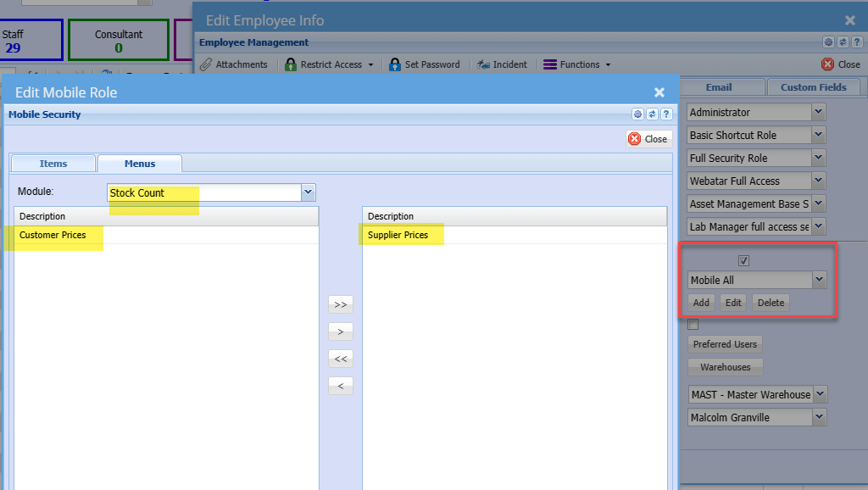Expand the Administrator dropdown
This screenshot has width=868, height=490.
819,112
